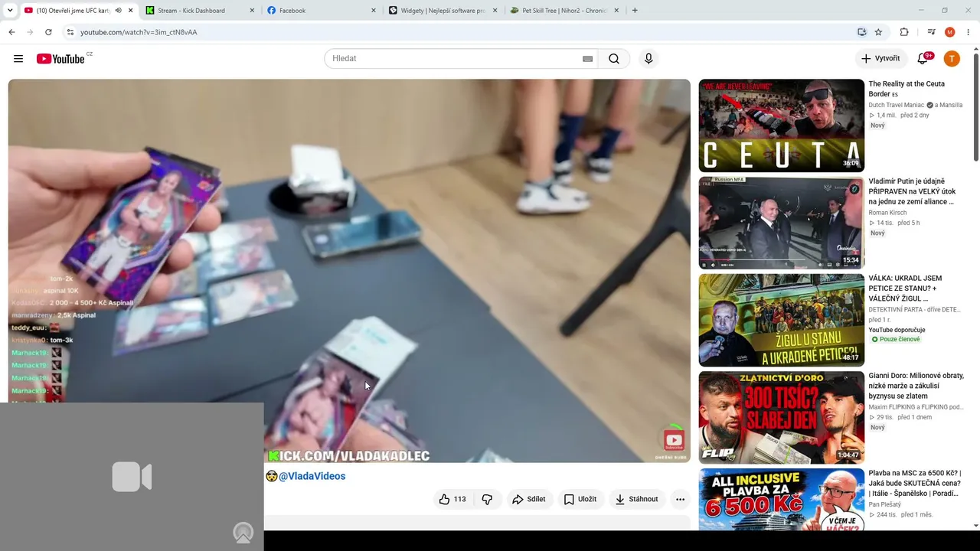980x551 pixels.
Task: Switch to the Pet Skill Tree tab
Action: [x=564, y=11]
